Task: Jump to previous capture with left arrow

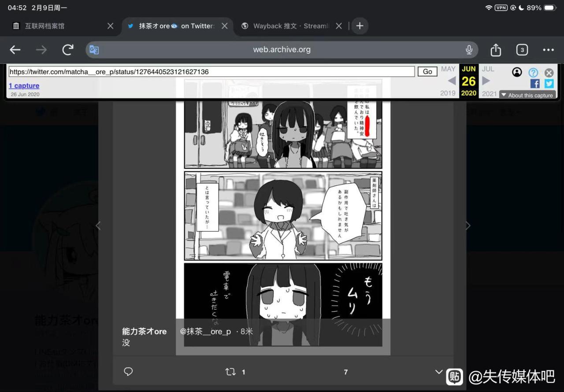Action: click(452, 81)
